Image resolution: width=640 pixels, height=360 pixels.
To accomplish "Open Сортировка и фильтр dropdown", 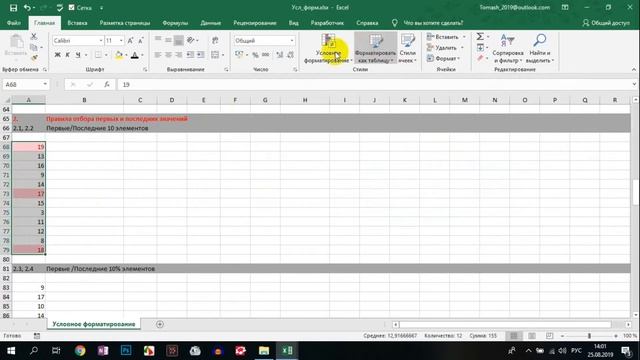I will point(508,49).
